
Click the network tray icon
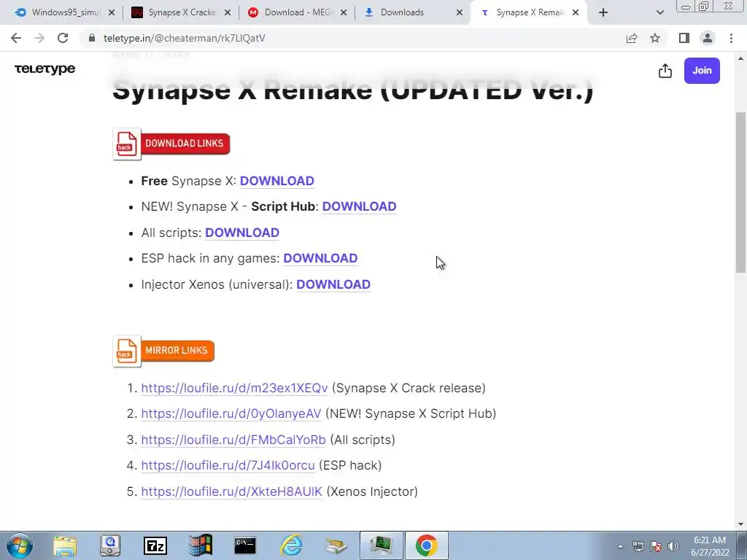click(x=638, y=546)
